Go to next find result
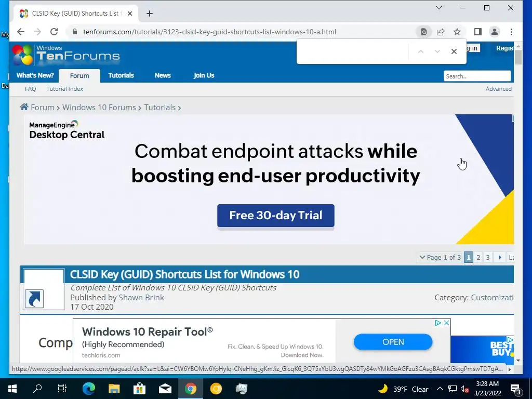Screen dimensions: 532x399 tap(437, 51)
